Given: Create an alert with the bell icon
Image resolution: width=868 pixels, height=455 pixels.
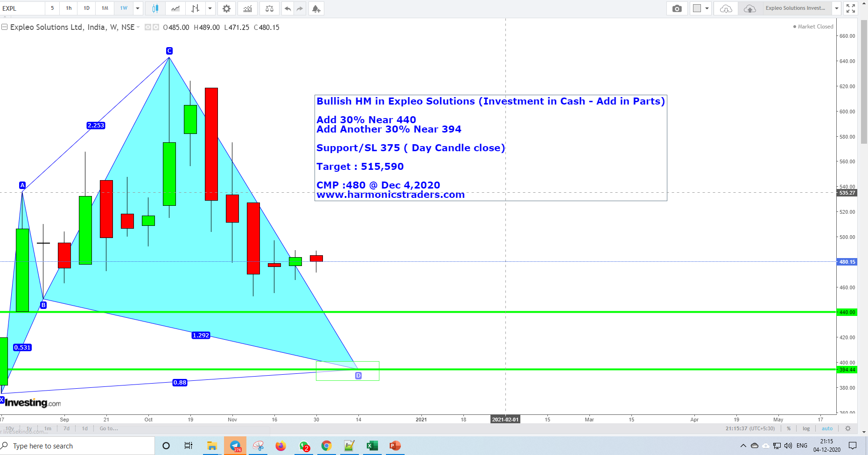Looking at the screenshot, I should click(x=316, y=8).
